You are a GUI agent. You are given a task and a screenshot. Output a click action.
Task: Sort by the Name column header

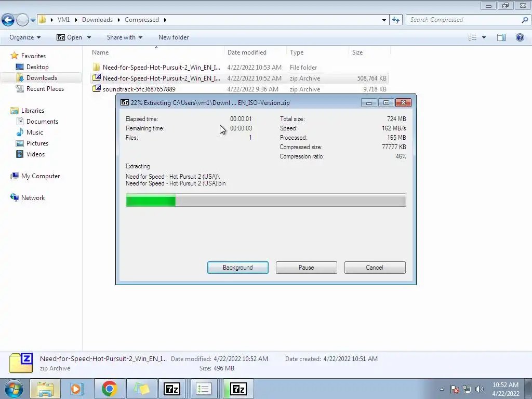click(x=157, y=52)
